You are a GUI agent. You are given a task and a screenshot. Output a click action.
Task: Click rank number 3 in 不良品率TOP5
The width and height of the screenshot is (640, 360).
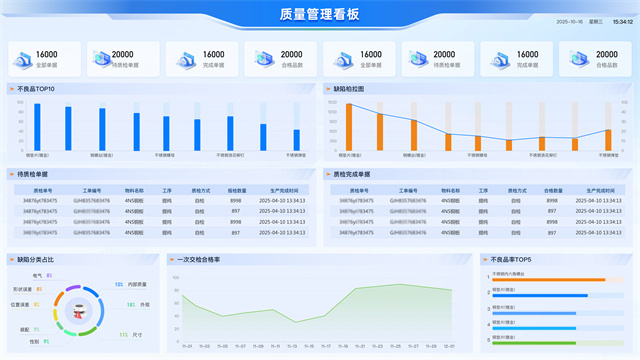pos(488,309)
